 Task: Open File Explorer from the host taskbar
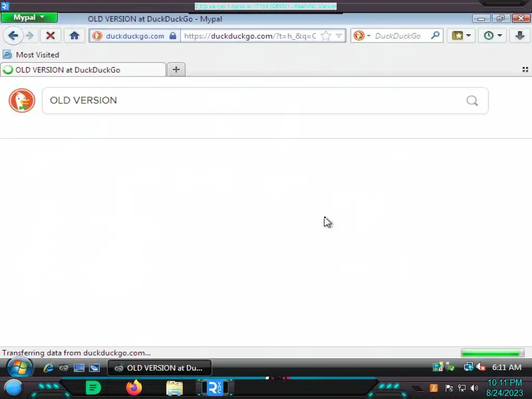pos(175,388)
